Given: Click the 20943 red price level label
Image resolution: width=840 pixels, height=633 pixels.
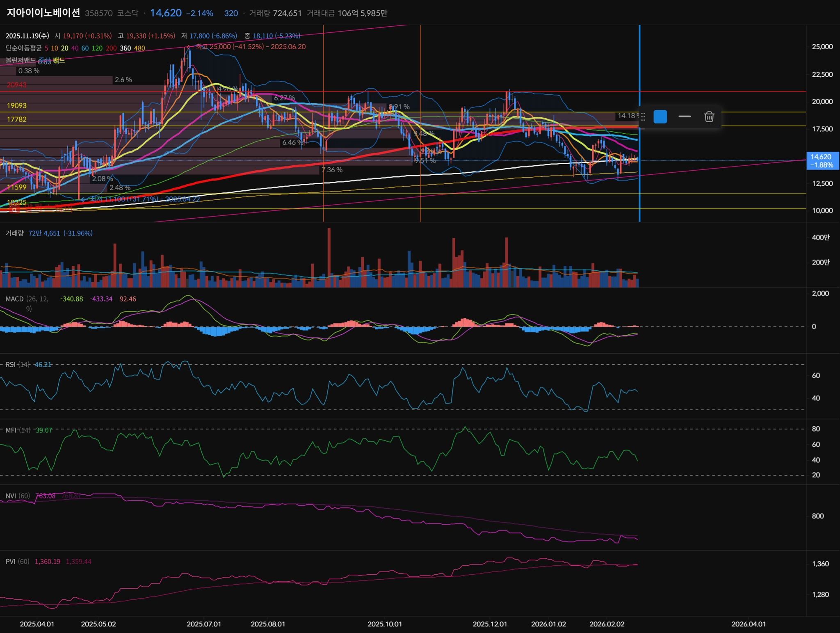Looking at the screenshot, I should pyautogui.click(x=17, y=85).
